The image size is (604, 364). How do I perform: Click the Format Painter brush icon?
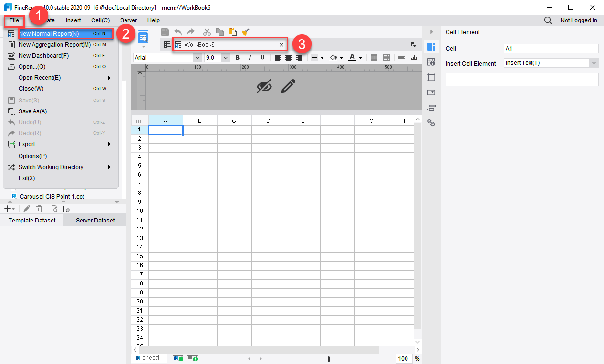coord(245,32)
